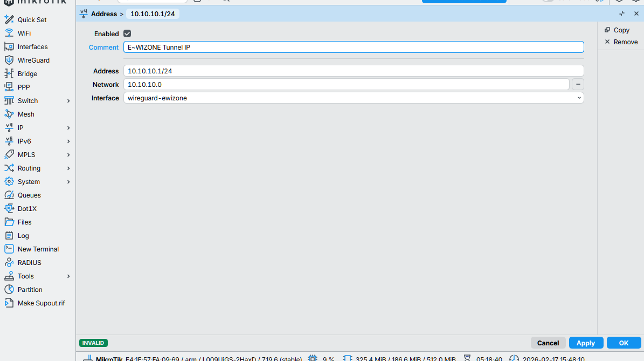Open the Log viewer
Viewport: 644px width, 361px height.
click(24, 235)
